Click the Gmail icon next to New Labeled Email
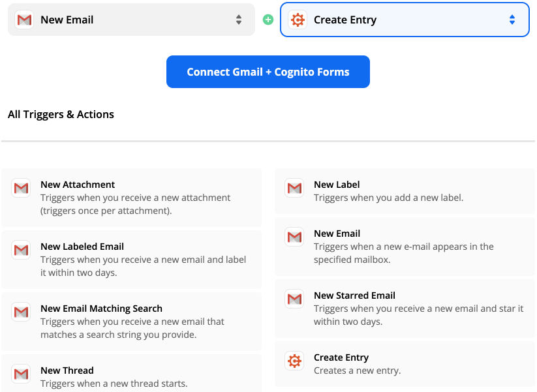 (21, 250)
